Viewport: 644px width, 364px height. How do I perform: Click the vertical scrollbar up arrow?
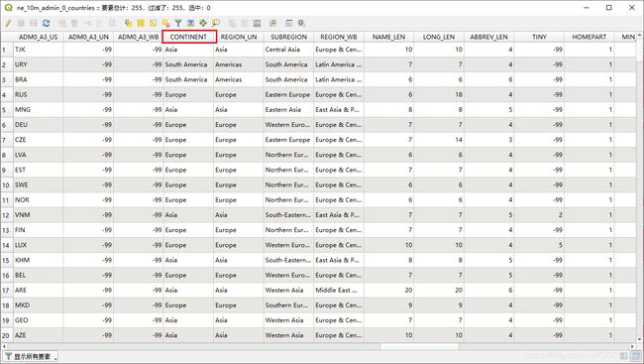point(639,35)
